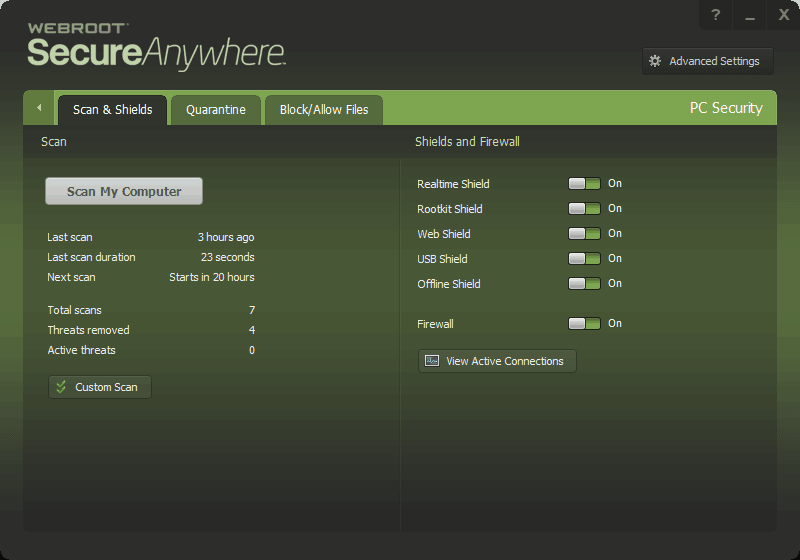Screen dimensions: 800x560
Task: Click the help question mark icon
Action: [715, 15]
